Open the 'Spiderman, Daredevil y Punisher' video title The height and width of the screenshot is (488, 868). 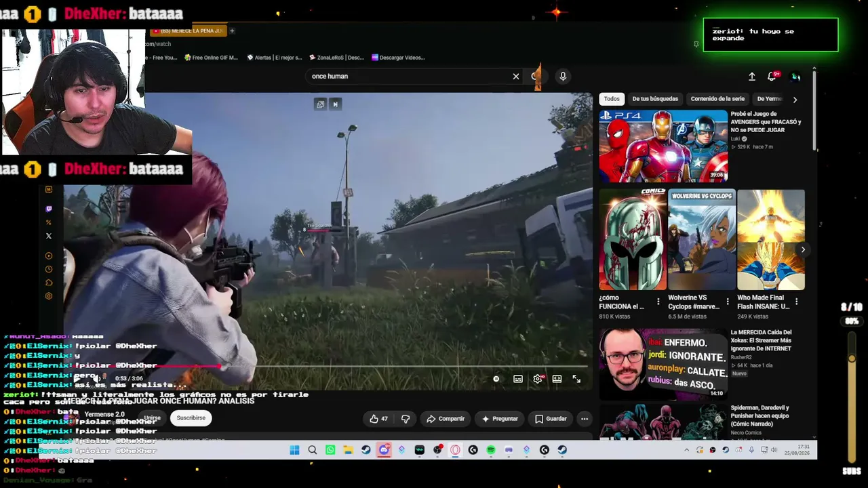click(760, 415)
